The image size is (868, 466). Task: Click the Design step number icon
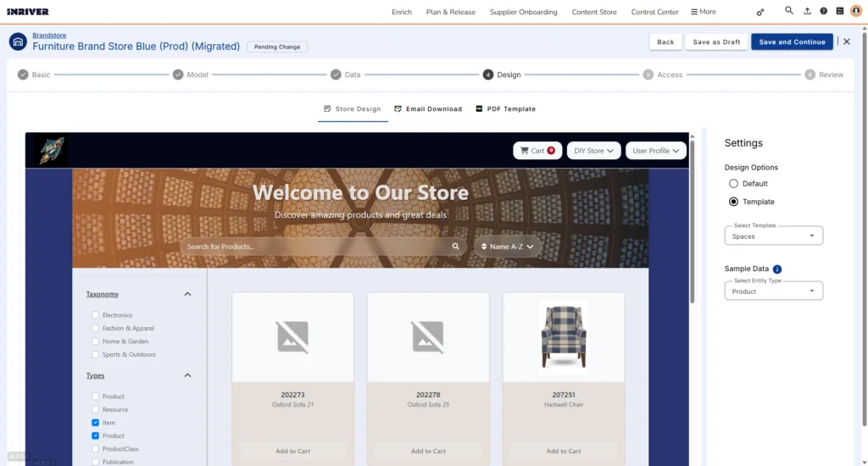tap(487, 75)
